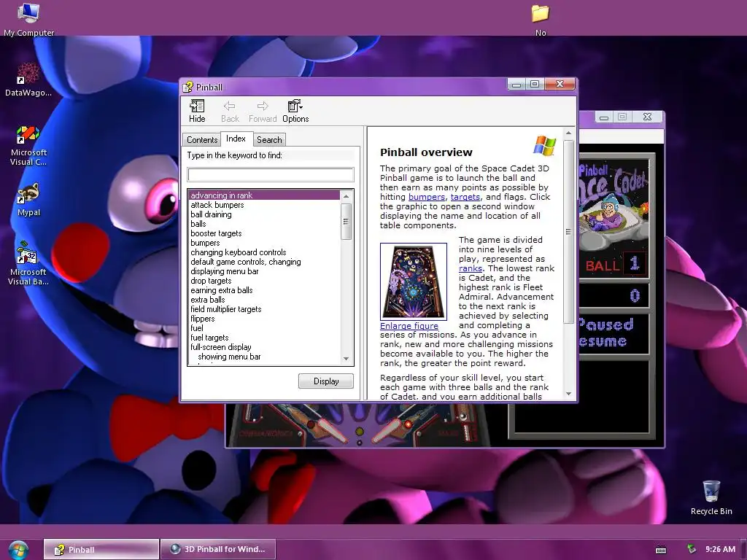Viewport: 747px width, 560px height.
Task: Click index list scroll down arrow
Action: (347, 359)
